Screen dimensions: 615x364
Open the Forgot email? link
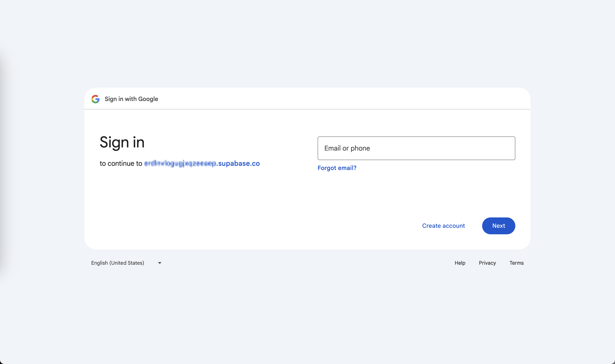(337, 168)
